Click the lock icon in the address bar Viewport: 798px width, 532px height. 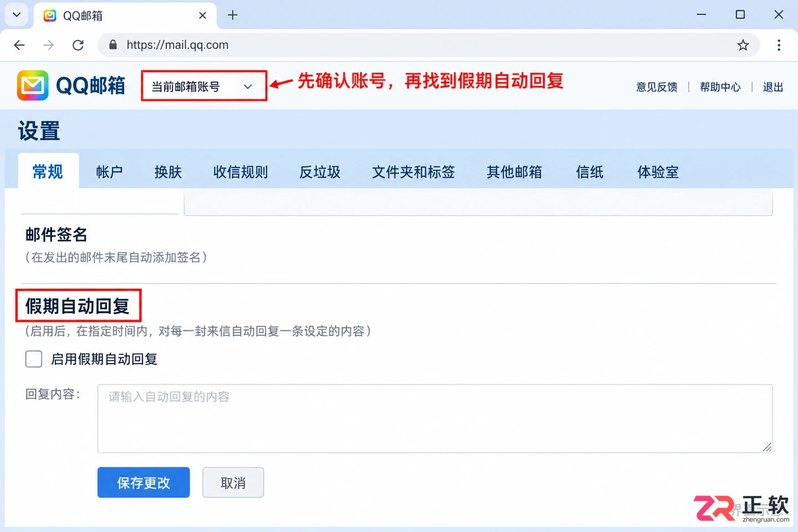pos(113,45)
